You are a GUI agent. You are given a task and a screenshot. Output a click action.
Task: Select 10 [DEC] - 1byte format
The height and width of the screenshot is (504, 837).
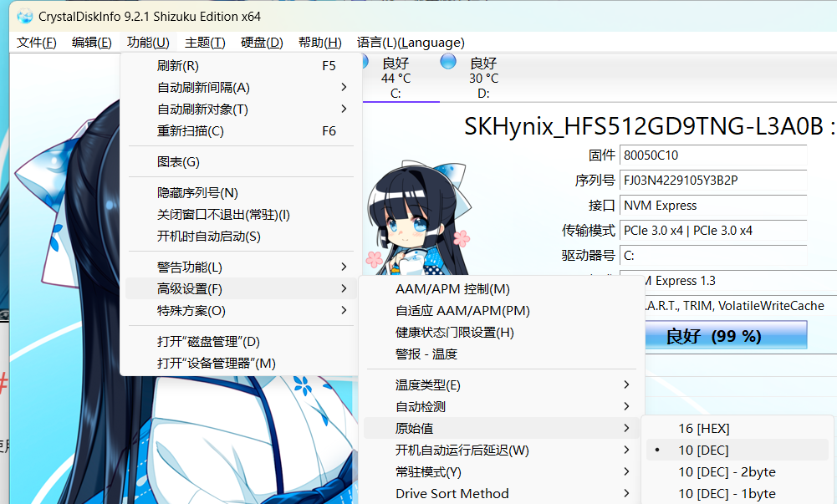737,494
